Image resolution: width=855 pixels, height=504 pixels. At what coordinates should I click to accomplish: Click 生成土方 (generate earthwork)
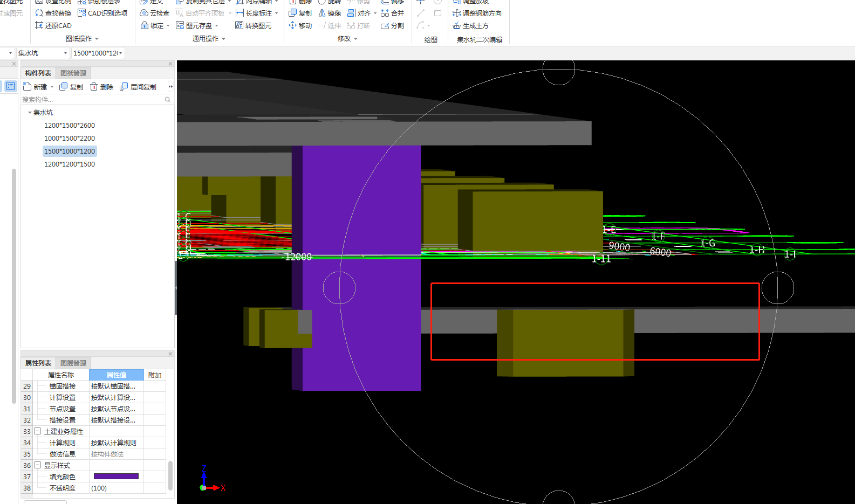coord(470,25)
